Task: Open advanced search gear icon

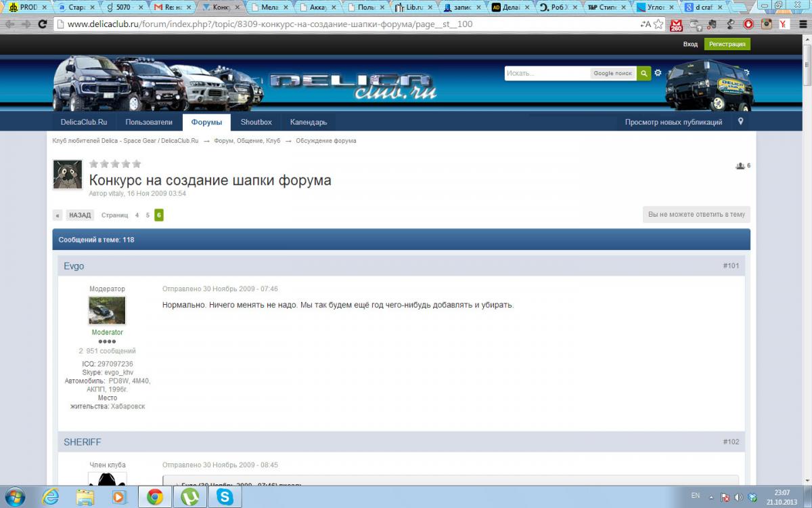Action: [658, 73]
